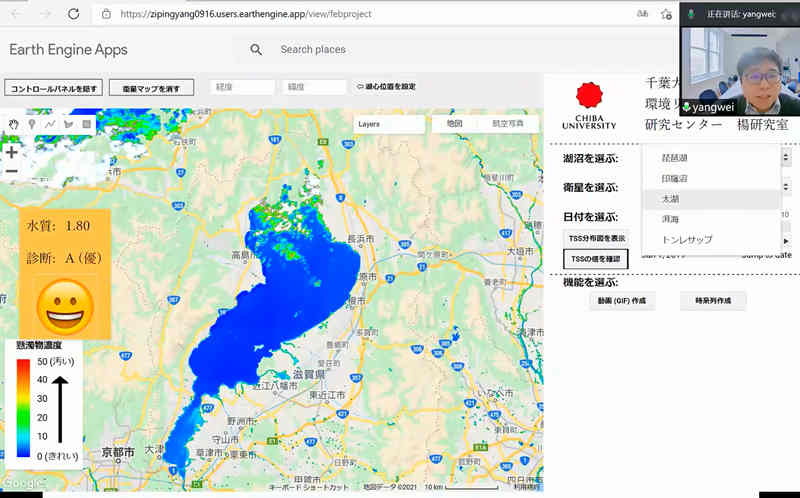Click the date slider step-forward arrow
Screen dimensions: 800x498
click(x=786, y=240)
